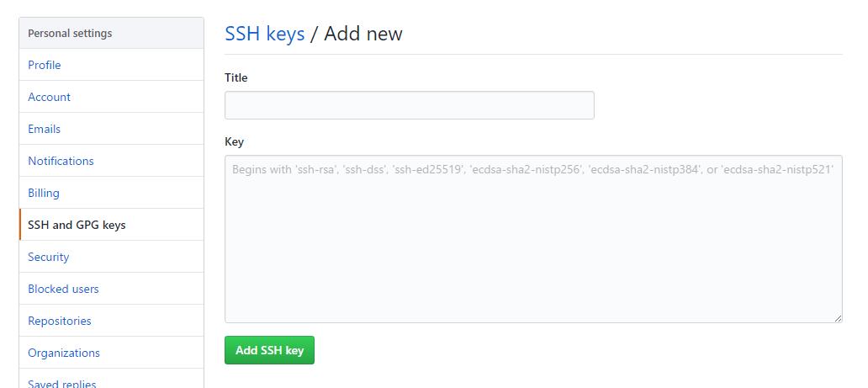Open the Organizations settings page

tap(64, 353)
